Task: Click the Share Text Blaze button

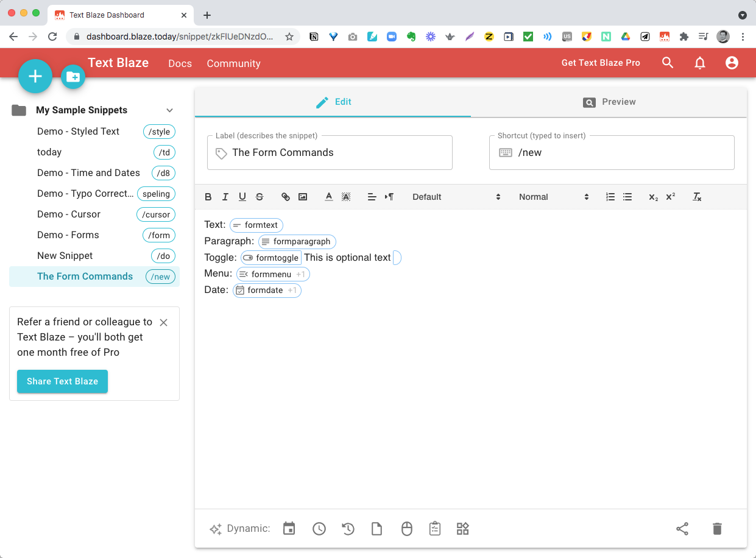Action: pyautogui.click(x=62, y=381)
